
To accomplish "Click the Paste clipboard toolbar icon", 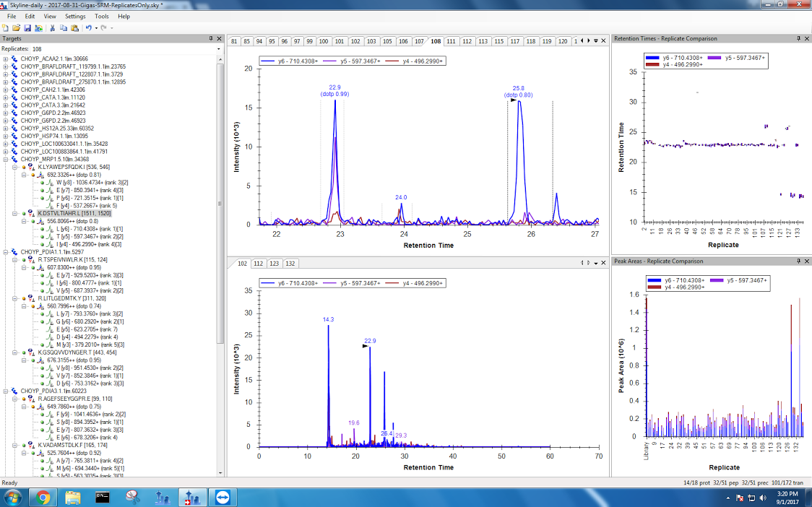I will coord(74,27).
